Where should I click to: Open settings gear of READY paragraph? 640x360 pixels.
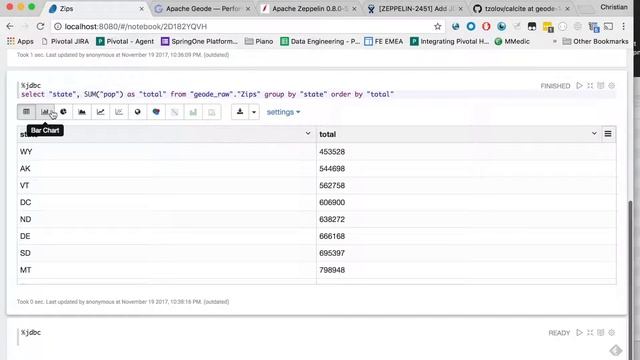click(x=611, y=333)
